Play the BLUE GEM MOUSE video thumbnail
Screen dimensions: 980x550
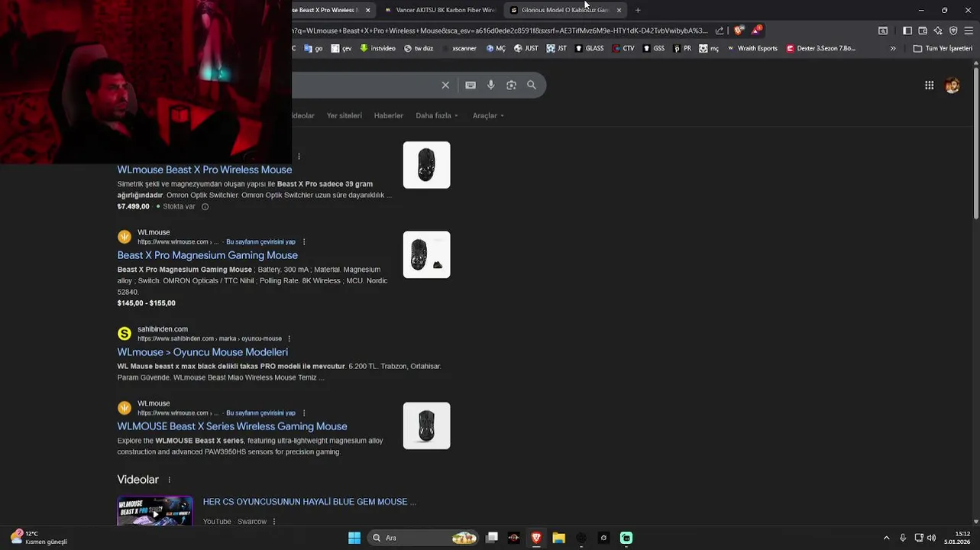point(155,511)
